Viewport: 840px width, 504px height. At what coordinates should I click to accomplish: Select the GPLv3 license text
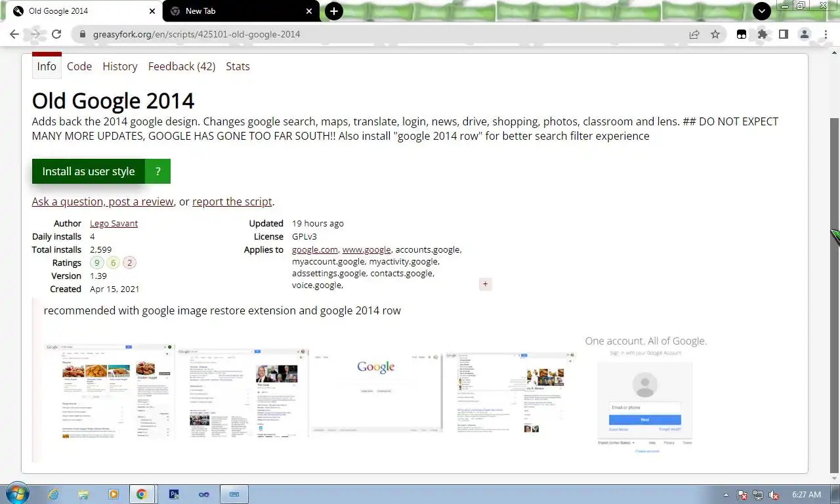pos(304,236)
